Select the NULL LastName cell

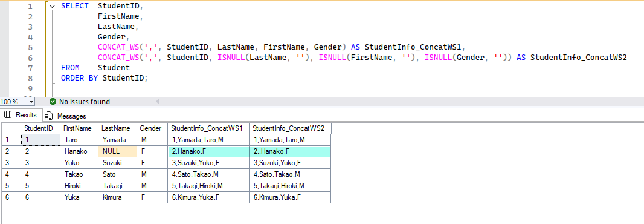point(117,151)
